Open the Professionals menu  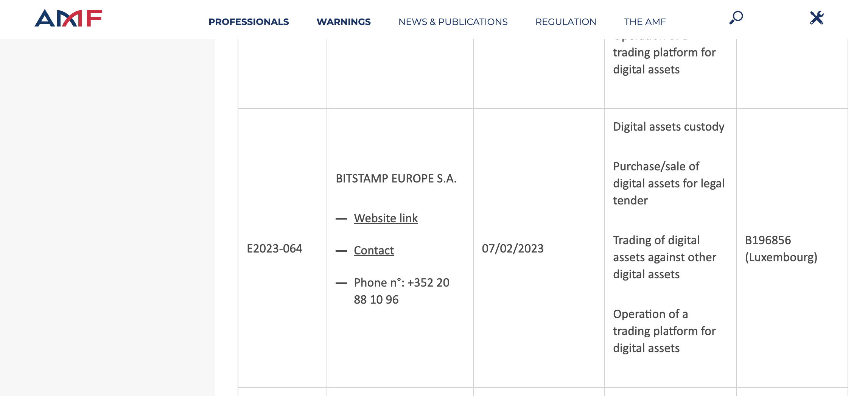(249, 22)
